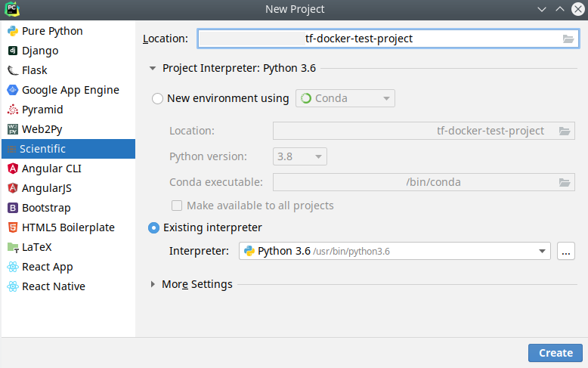Click the Create button
This screenshot has height=368, width=588.
click(x=556, y=353)
